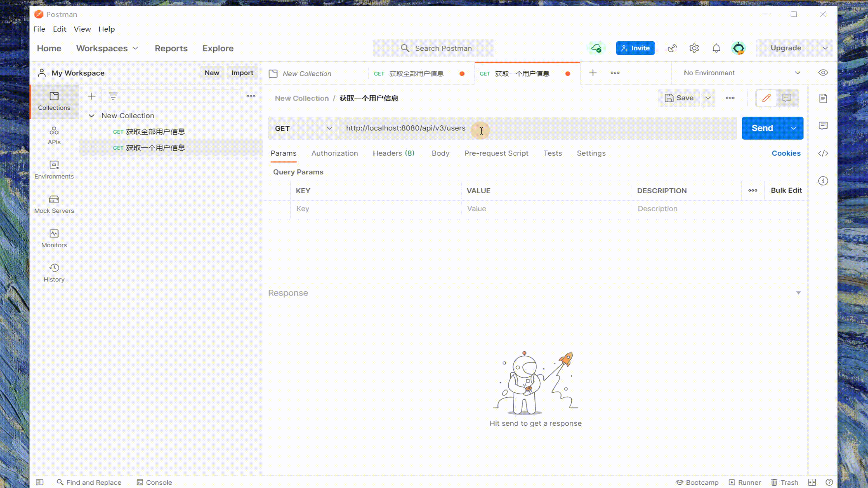Switch to the Headers (8) tab
868x488 pixels.
pyautogui.click(x=393, y=153)
